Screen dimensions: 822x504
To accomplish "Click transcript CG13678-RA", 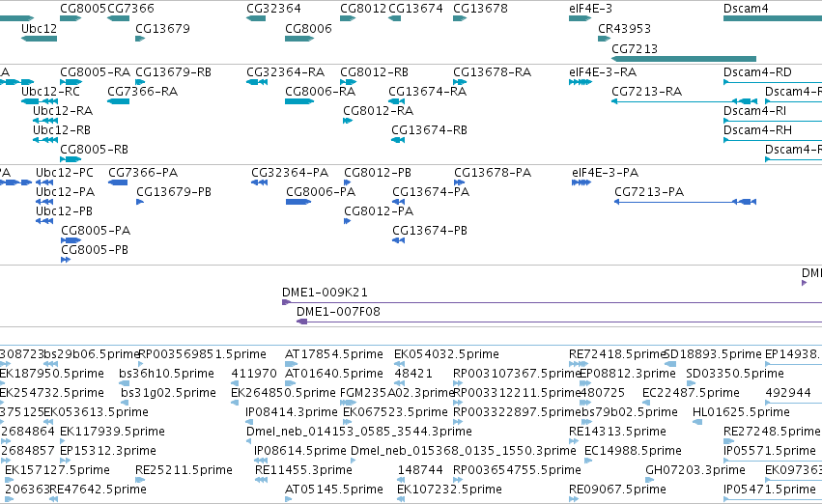I will point(460,82).
